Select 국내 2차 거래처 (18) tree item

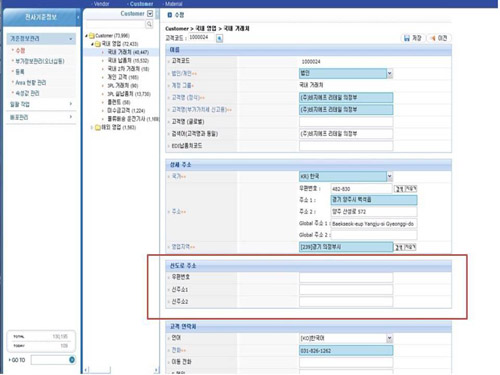[x=128, y=69]
